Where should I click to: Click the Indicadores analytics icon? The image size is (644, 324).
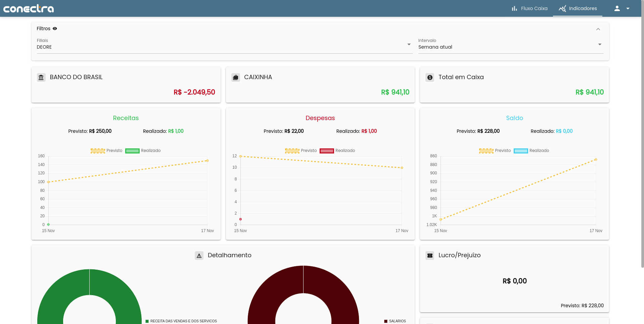click(x=562, y=8)
